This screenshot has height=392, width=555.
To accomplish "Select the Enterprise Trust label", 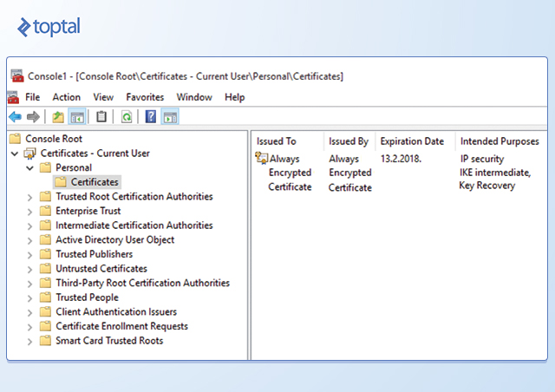I will coord(88,211).
